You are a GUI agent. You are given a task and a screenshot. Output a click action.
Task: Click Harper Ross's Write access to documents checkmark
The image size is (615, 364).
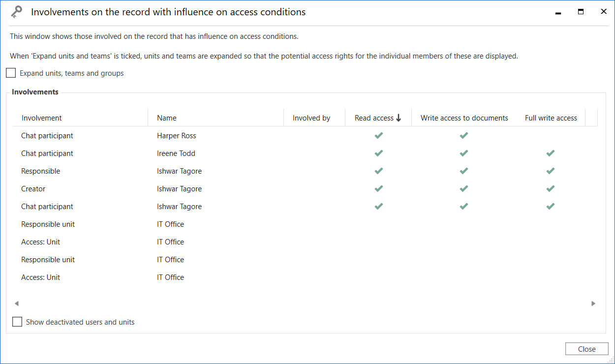click(464, 136)
